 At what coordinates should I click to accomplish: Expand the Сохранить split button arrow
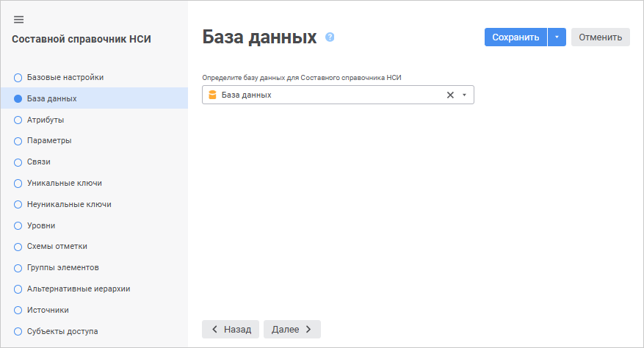[x=557, y=37]
